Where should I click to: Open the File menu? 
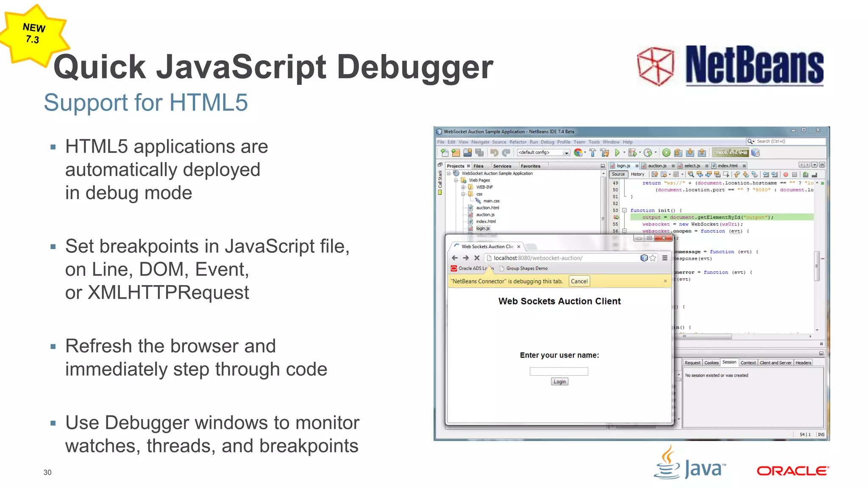tap(441, 142)
